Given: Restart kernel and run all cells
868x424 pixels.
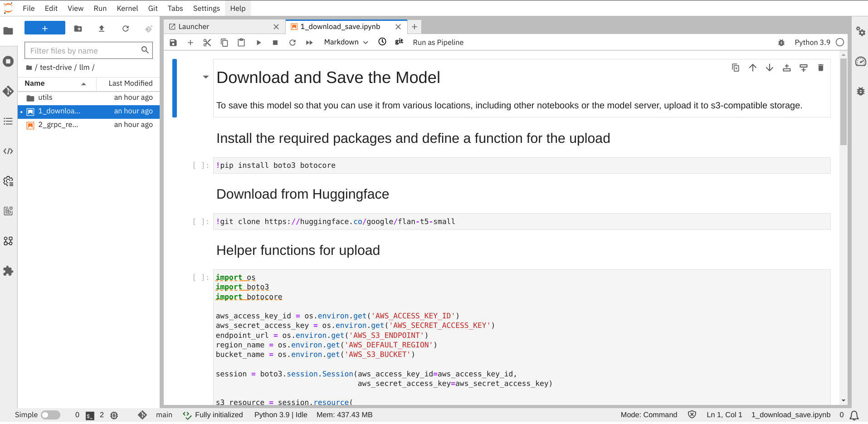Looking at the screenshot, I should (x=309, y=42).
